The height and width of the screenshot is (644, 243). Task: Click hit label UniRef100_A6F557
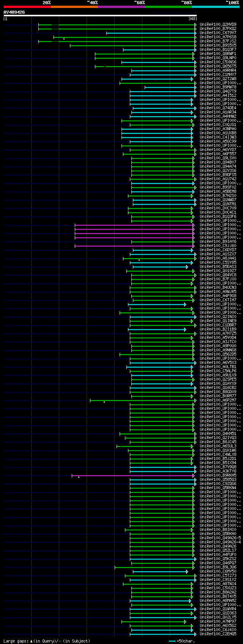coord(218,154)
